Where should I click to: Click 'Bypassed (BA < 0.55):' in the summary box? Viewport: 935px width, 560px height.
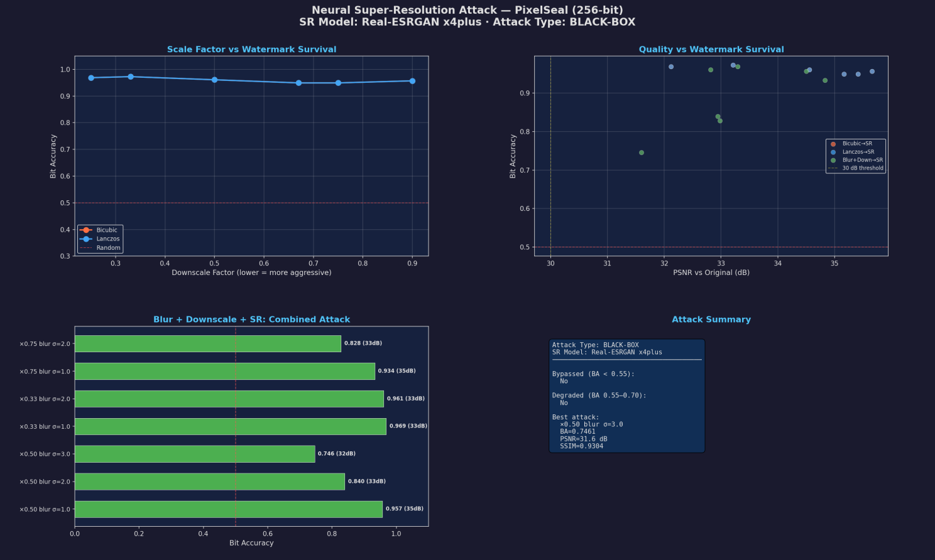[593, 374]
